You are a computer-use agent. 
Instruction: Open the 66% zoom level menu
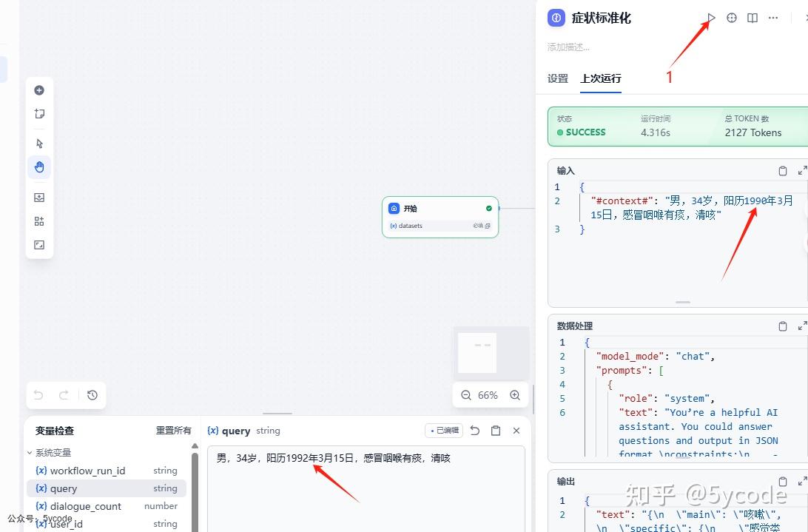point(488,395)
